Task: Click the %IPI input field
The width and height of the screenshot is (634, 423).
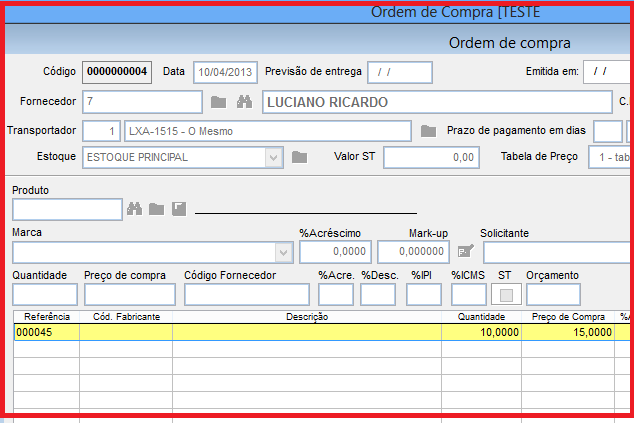Action: pos(424,294)
